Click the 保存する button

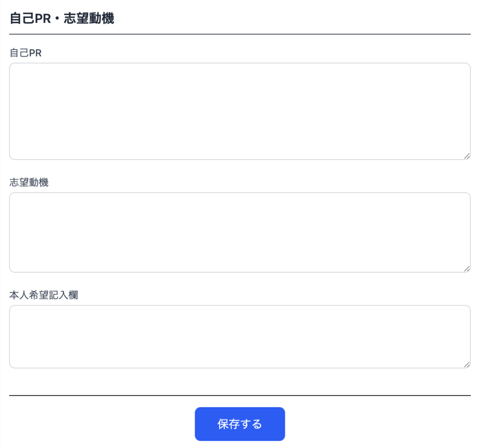click(240, 424)
